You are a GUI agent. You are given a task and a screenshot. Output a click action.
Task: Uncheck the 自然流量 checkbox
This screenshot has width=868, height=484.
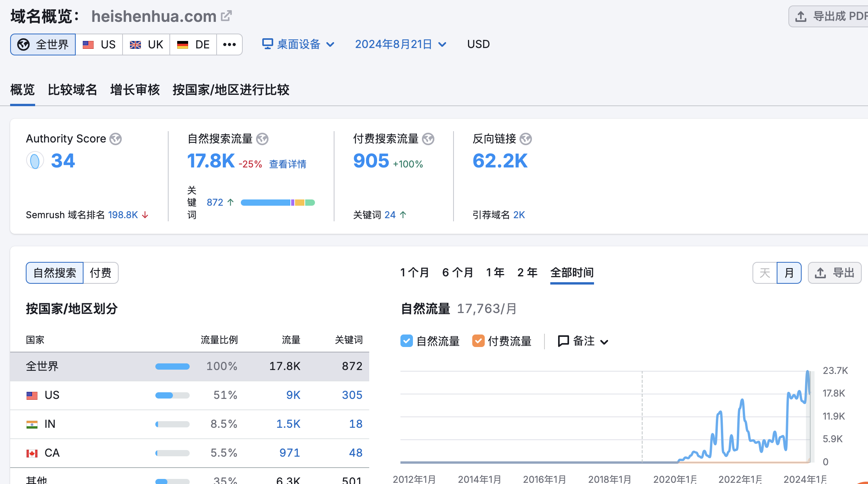[406, 341]
